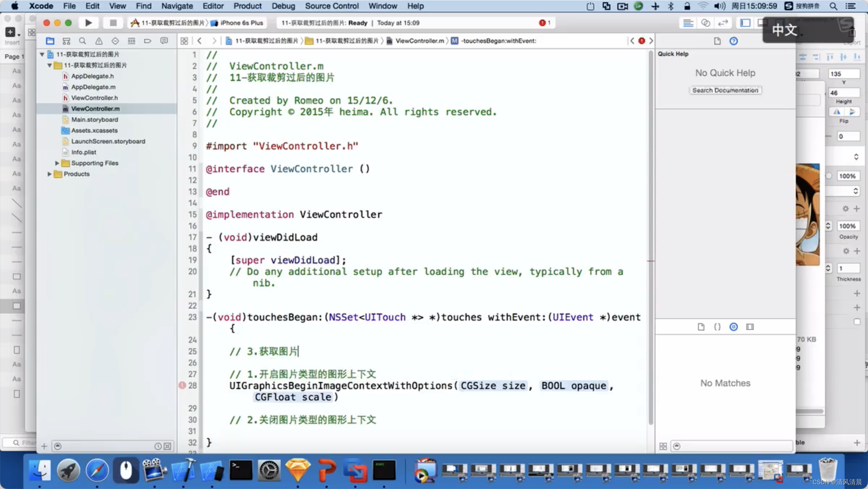Expand the Products group
Screen dimensions: 868x489
(x=50, y=174)
